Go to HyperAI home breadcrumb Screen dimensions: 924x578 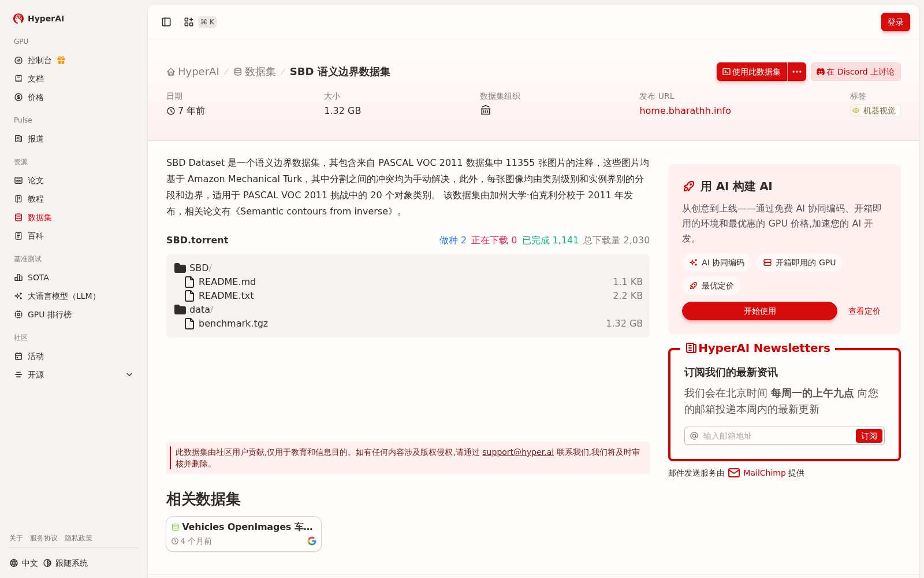193,72
